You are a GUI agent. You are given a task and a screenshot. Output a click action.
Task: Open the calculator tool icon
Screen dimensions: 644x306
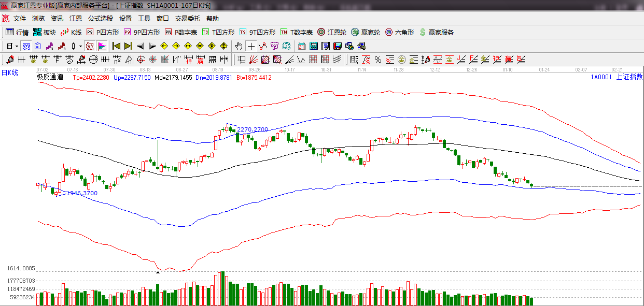313,46
